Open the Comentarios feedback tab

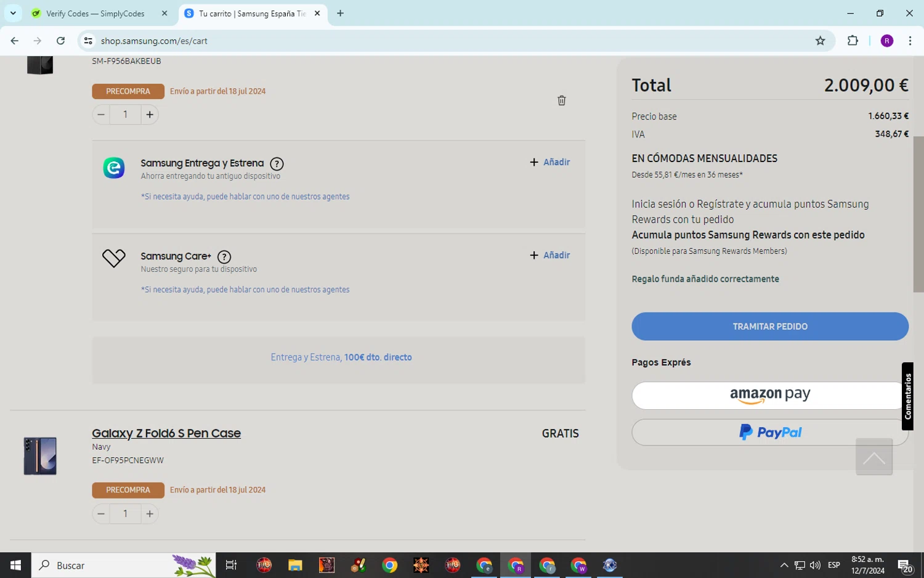coord(907,396)
